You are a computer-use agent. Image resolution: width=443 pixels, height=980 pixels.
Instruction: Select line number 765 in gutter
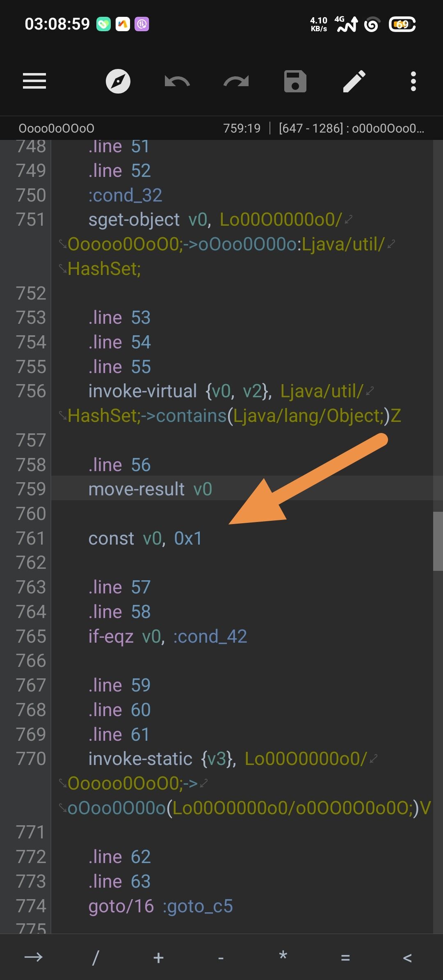(x=31, y=636)
